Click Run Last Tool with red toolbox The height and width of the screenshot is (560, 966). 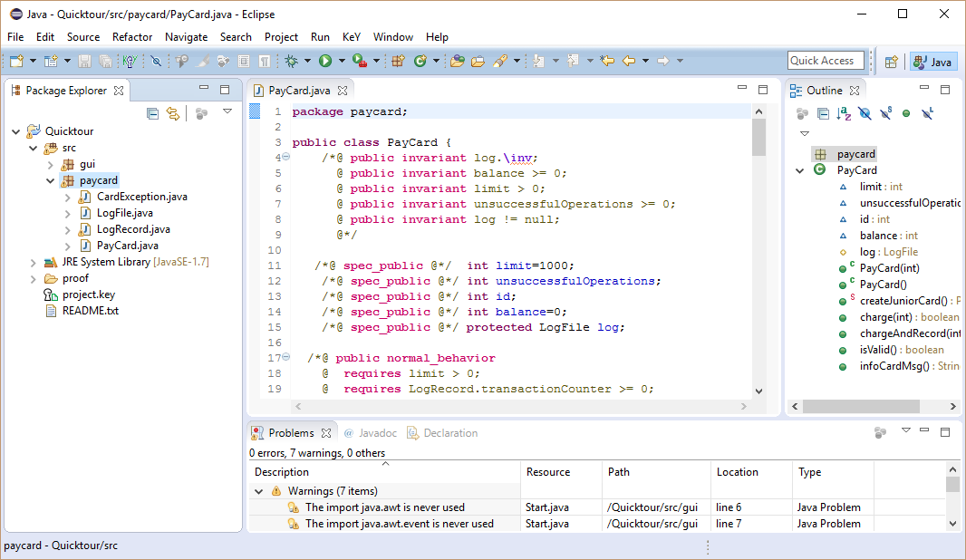(x=360, y=61)
